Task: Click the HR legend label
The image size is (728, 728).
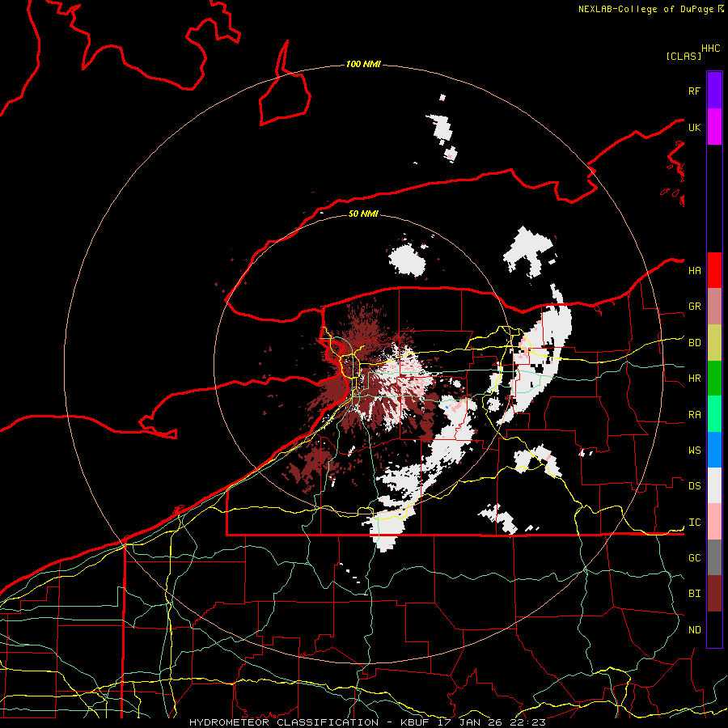Action: (694, 379)
